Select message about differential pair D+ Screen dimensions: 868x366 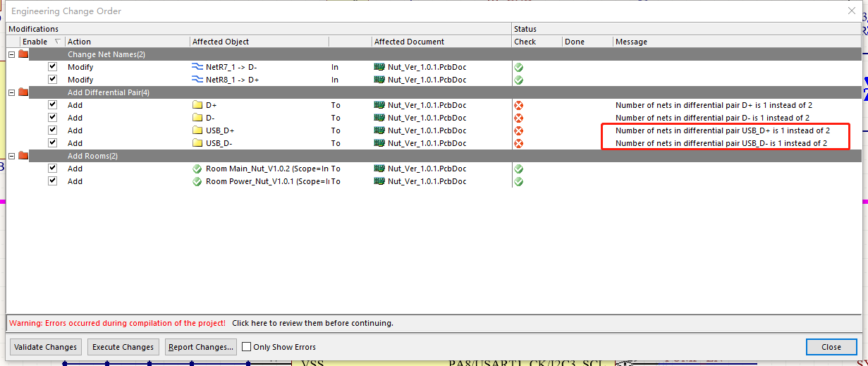tap(714, 105)
